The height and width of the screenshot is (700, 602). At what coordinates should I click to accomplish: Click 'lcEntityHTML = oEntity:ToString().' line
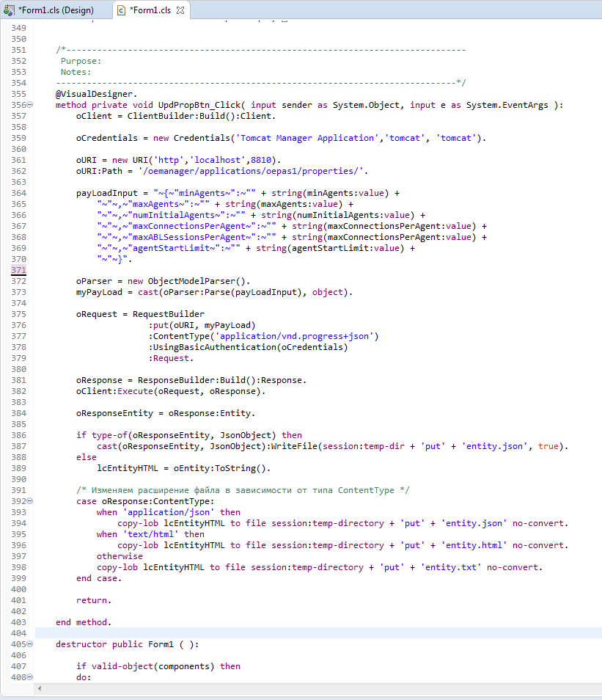[x=184, y=468]
